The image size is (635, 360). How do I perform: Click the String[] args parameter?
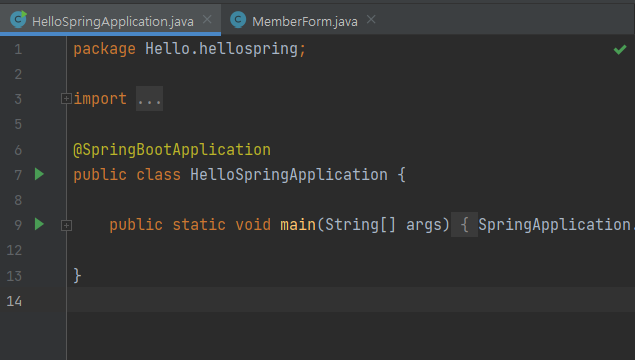point(383,225)
